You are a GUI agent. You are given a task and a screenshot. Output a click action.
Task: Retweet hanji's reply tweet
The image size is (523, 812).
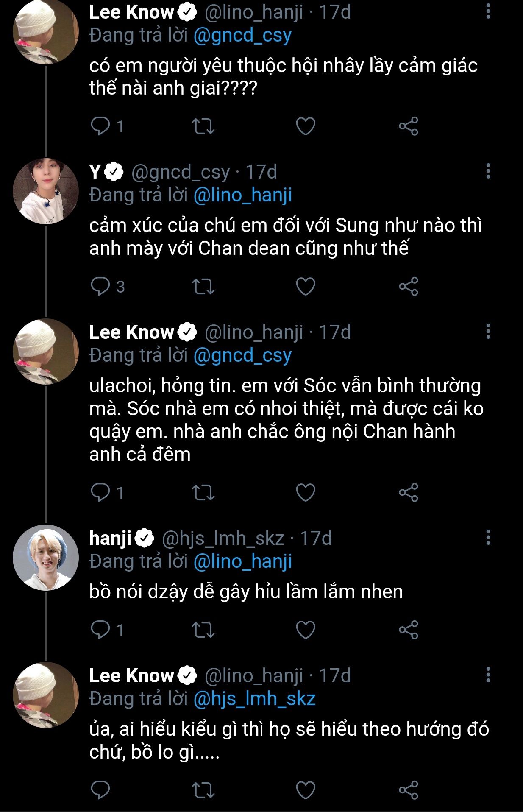click(x=203, y=630)
